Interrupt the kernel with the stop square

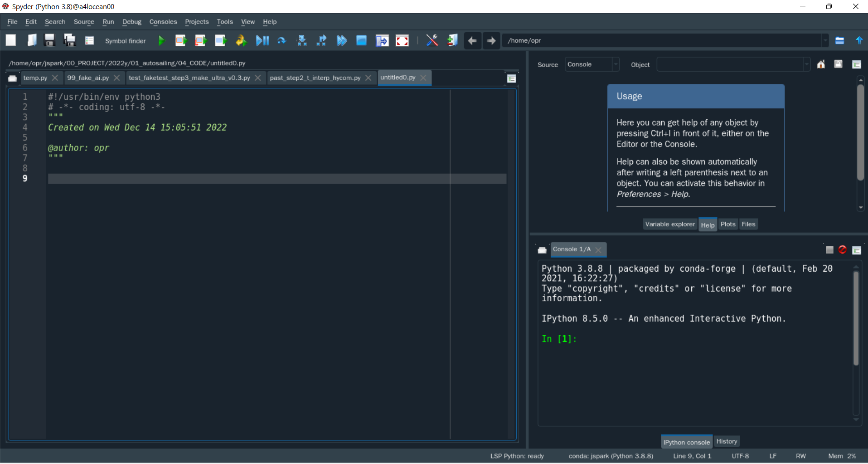(x=829, y=250)
